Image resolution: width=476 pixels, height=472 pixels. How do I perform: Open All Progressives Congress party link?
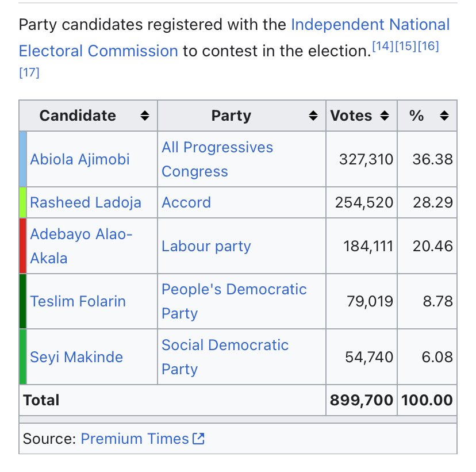click(x=217, y=159)
